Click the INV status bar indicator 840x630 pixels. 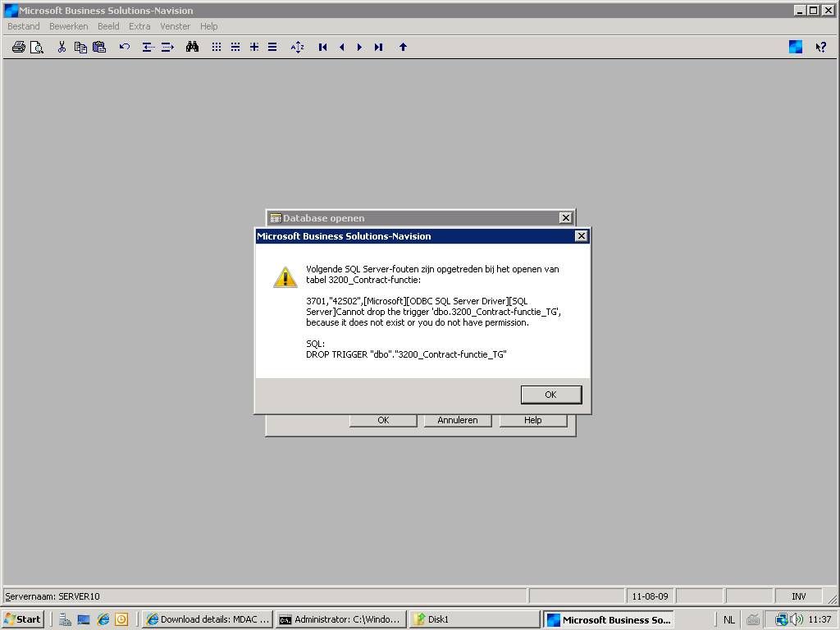pos(798,596)
